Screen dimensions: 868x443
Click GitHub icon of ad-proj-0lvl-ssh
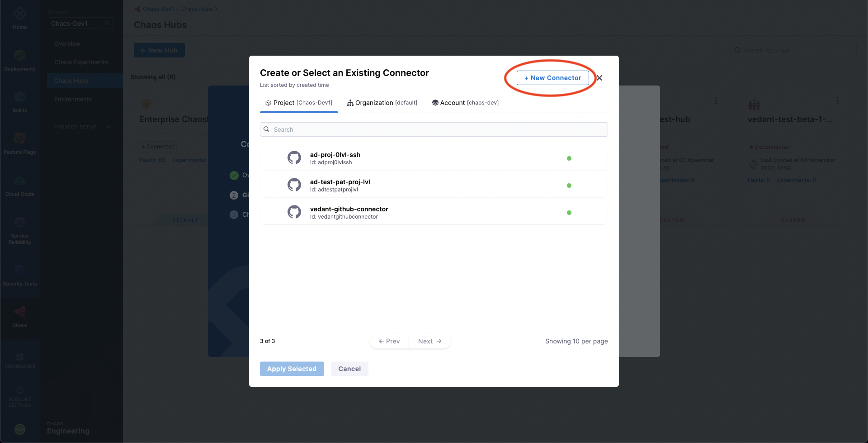(294, 158)
